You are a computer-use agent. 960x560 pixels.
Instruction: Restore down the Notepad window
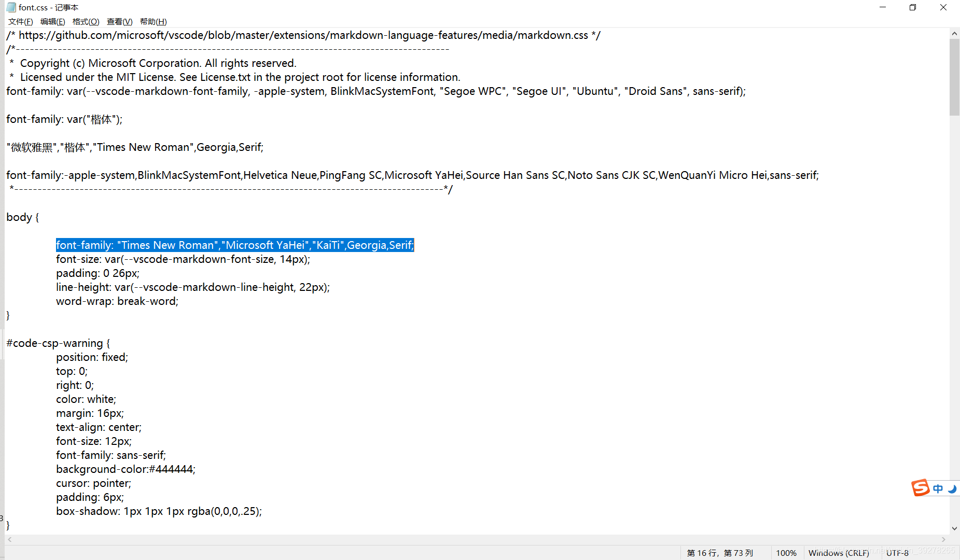pos(913,7)
